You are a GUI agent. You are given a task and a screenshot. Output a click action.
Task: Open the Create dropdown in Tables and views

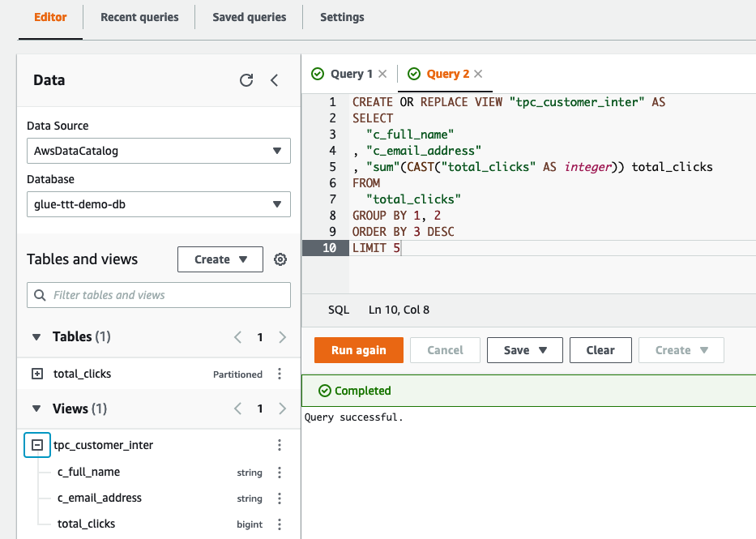click(x=220, y=259)
